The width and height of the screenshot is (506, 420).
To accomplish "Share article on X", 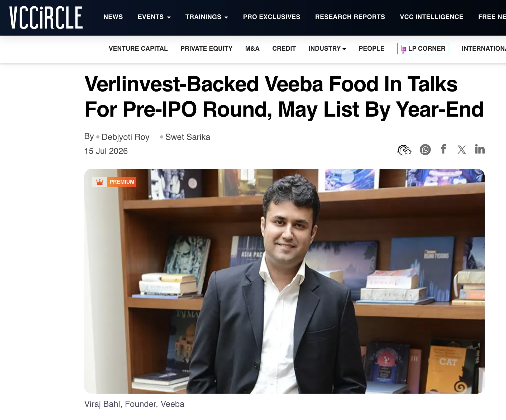I will [x=461, y=150].
